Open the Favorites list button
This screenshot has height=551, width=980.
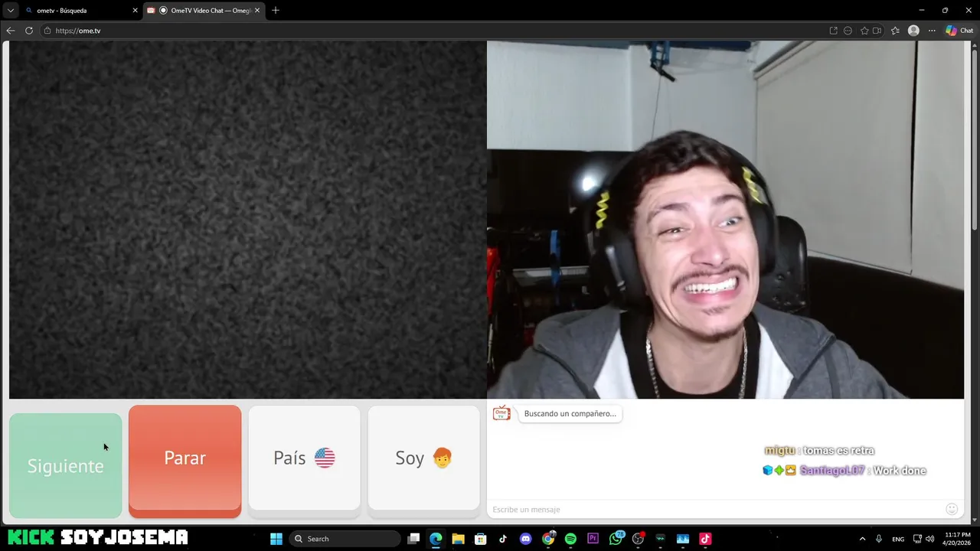tap(895, 31)
